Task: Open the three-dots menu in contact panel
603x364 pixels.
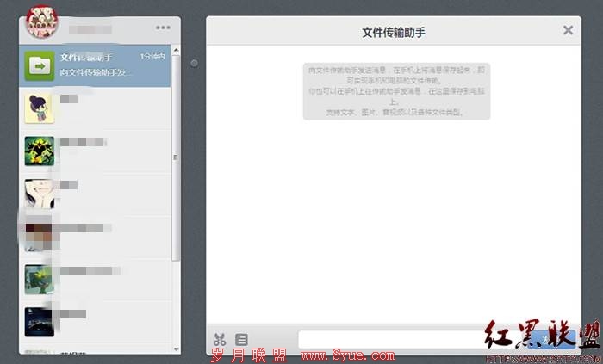Action: click(x=163, y=28)
